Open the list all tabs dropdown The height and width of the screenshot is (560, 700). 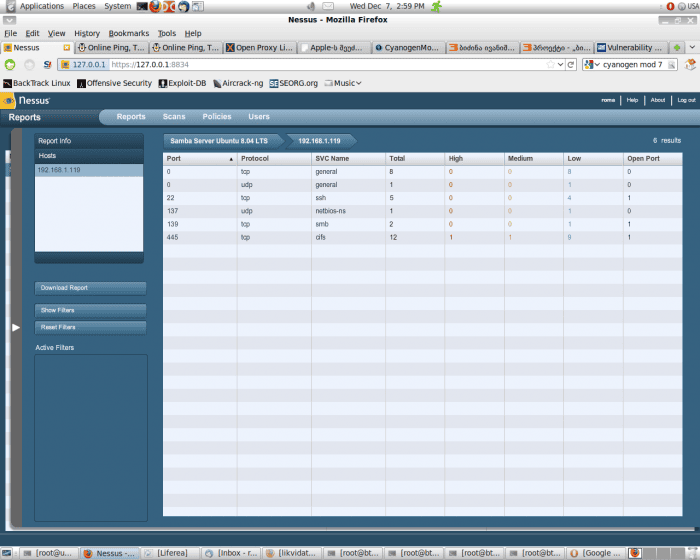[692, 47]
